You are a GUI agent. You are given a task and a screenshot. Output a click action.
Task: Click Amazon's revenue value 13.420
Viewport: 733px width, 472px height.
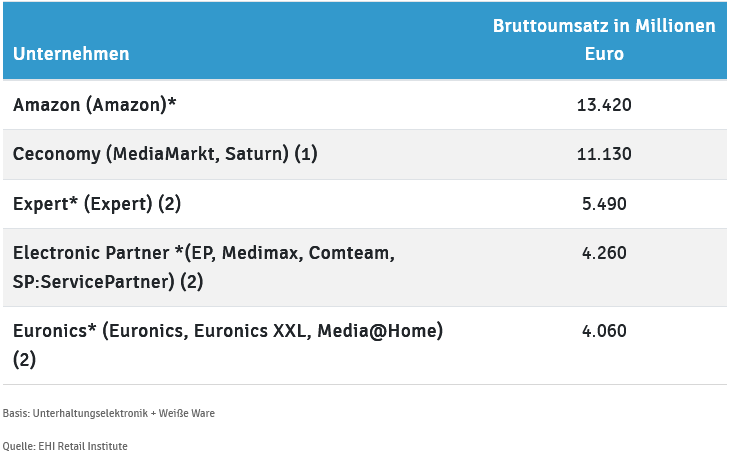pos(604,105)
